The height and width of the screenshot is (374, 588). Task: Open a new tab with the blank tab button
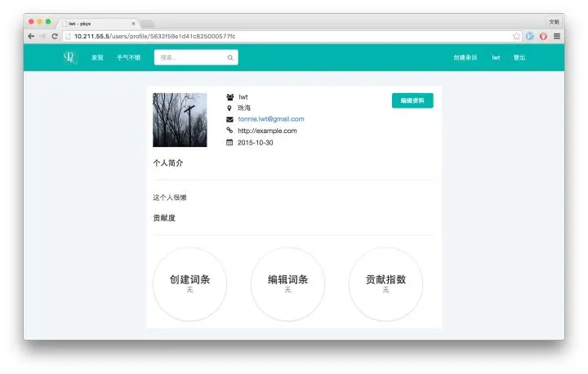(x=147, y=24)
